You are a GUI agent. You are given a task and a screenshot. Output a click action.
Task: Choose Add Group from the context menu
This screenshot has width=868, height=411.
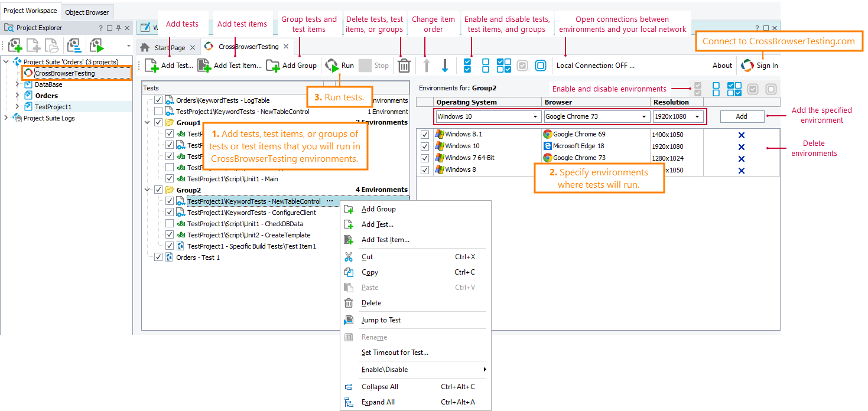pos(415,209)
